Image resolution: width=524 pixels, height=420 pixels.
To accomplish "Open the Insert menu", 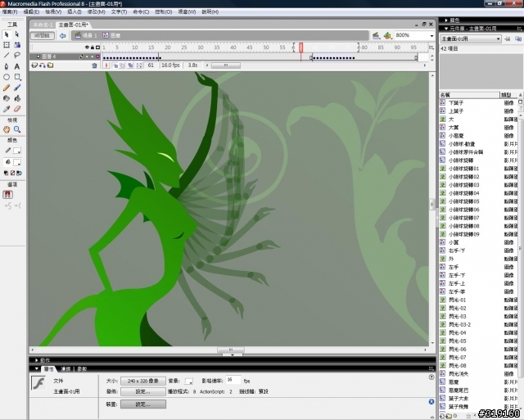I will 75,12.
